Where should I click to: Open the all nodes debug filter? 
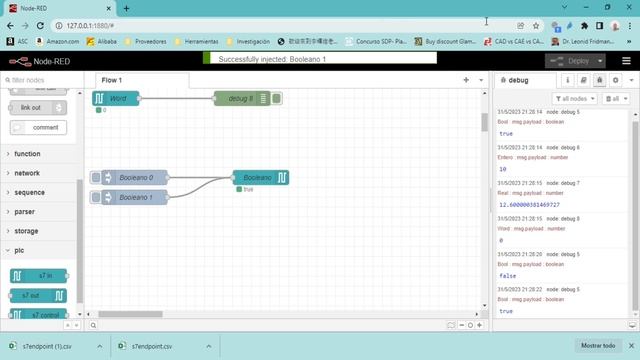point(575,99)
